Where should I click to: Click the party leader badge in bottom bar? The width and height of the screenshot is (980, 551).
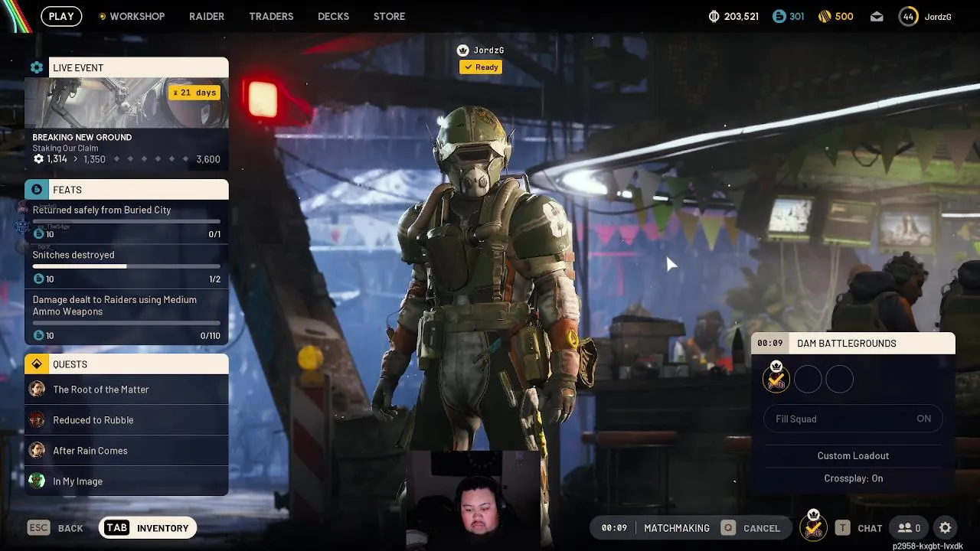pyautogui.click(x=813, y=525)
